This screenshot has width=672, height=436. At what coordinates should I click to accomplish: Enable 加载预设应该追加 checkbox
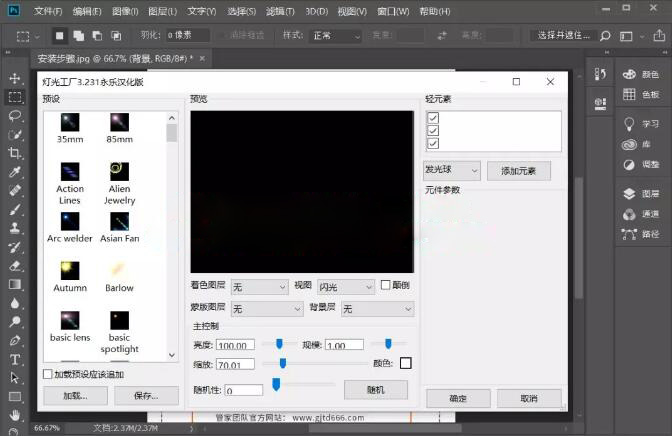click(48, 374)
